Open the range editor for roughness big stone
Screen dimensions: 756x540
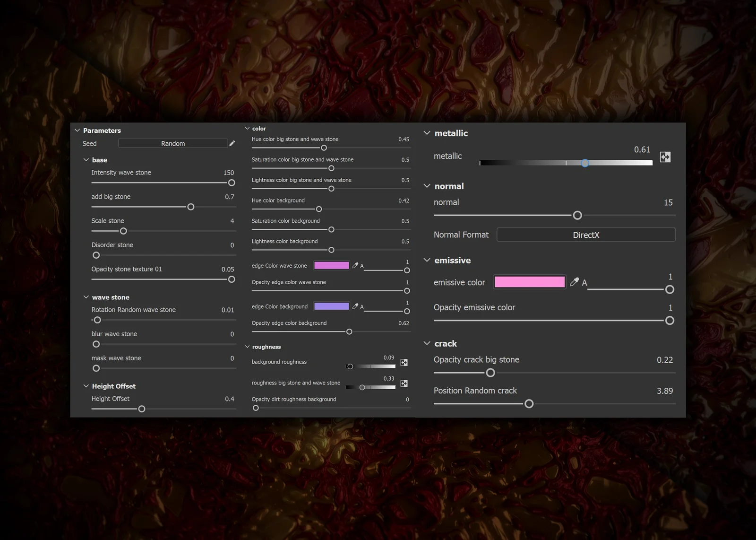click(404, 383)
